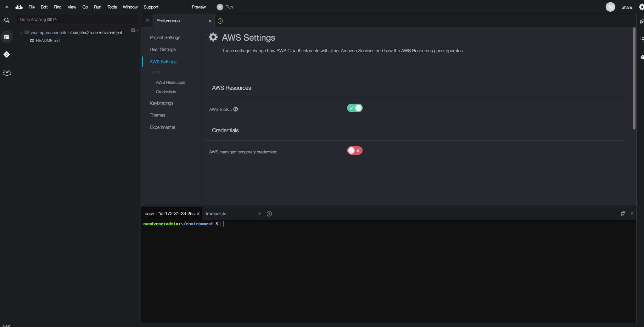Open file tree settings gear menu

click(x=134, y=30)
